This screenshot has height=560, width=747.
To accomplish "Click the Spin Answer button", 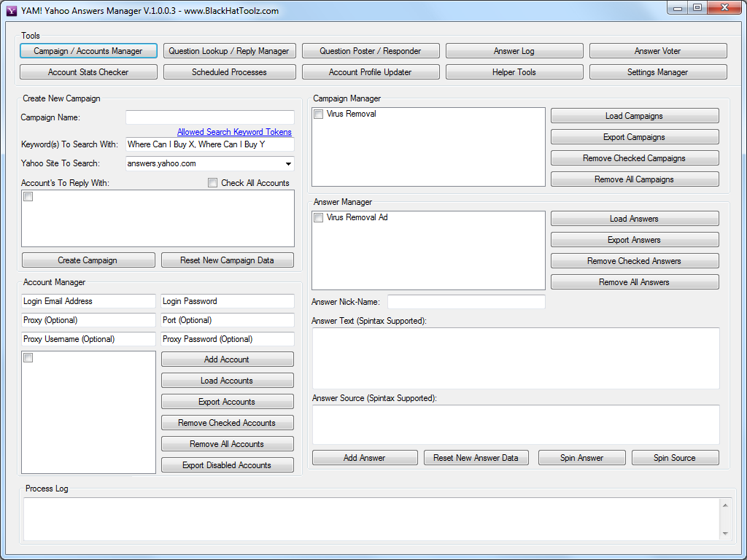I will [581, 458].
